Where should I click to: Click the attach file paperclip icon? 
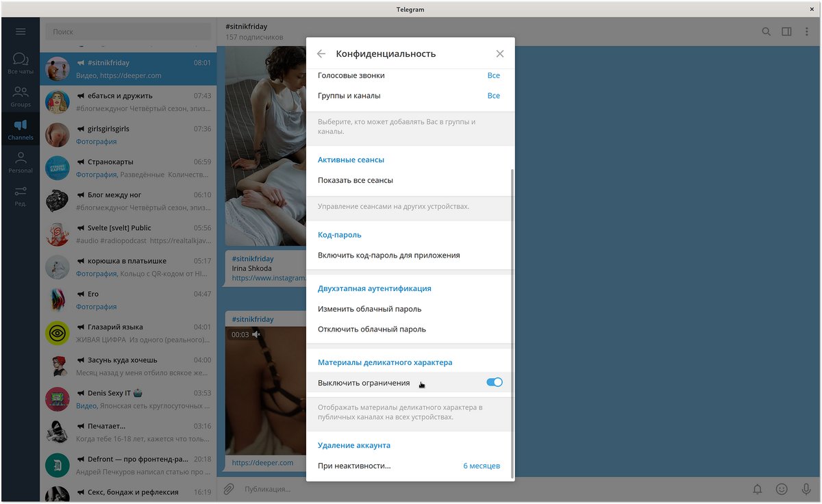[229, 489]
